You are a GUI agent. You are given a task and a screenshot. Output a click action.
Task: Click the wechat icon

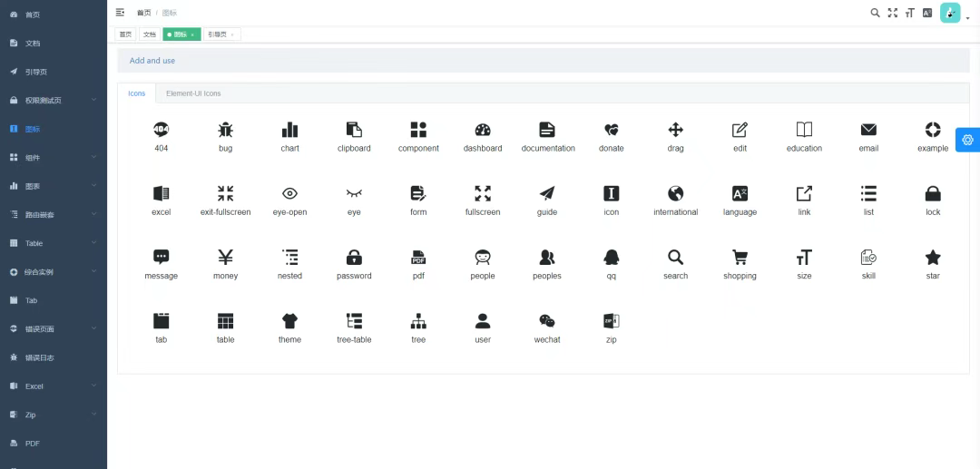click(x=547, y=321)
